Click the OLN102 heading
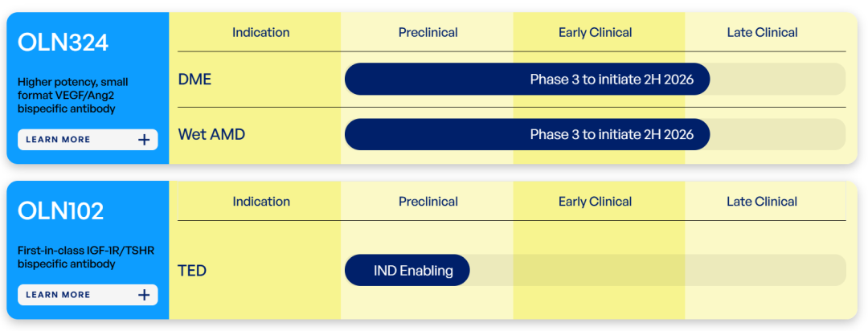The image size is (868, 331). point(61,210)
